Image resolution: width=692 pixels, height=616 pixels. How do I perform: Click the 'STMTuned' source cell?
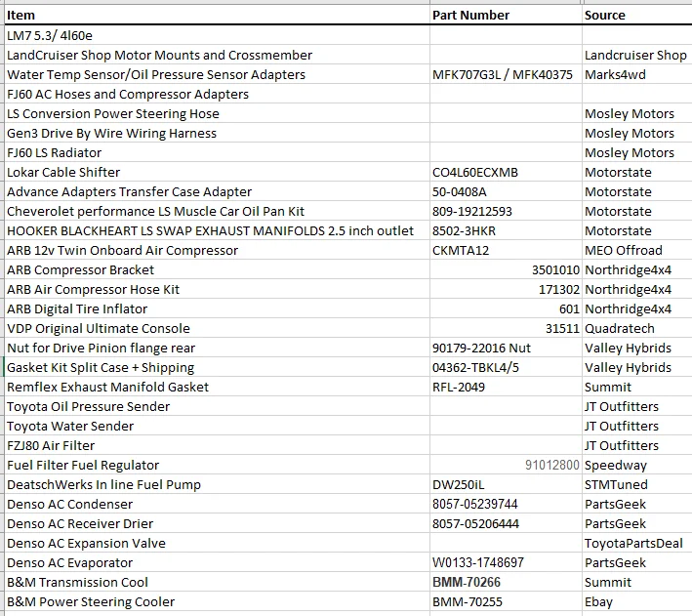pyautogui.click(x=637, y=484)
